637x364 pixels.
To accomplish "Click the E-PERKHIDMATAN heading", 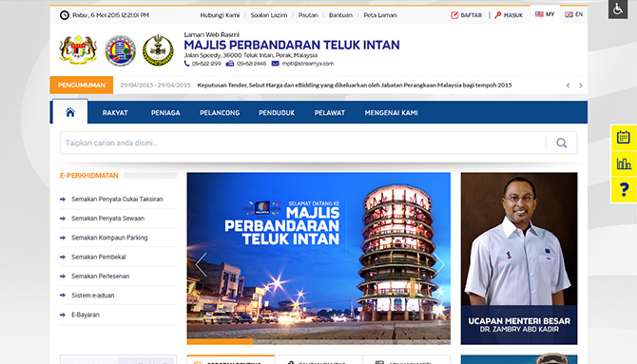I will point(89,176).
